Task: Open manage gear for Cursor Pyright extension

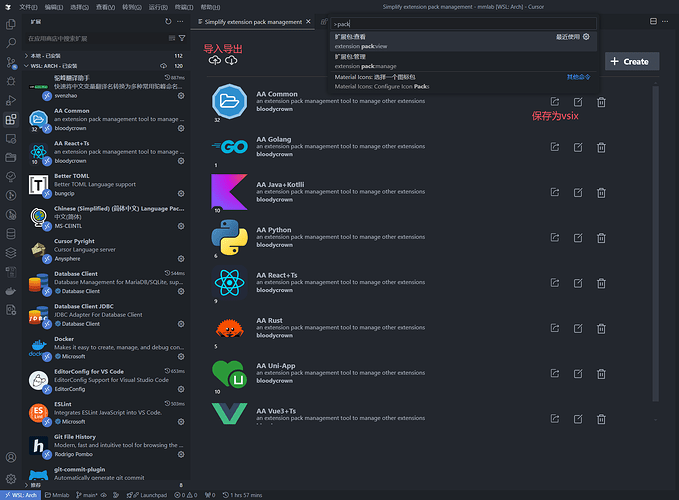Action: 181,259
